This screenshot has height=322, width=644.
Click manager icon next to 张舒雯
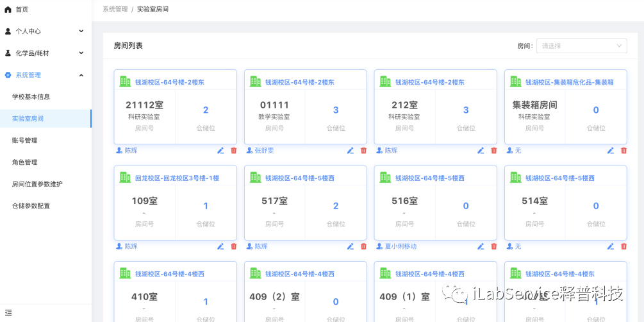click(x=249, y=151)
